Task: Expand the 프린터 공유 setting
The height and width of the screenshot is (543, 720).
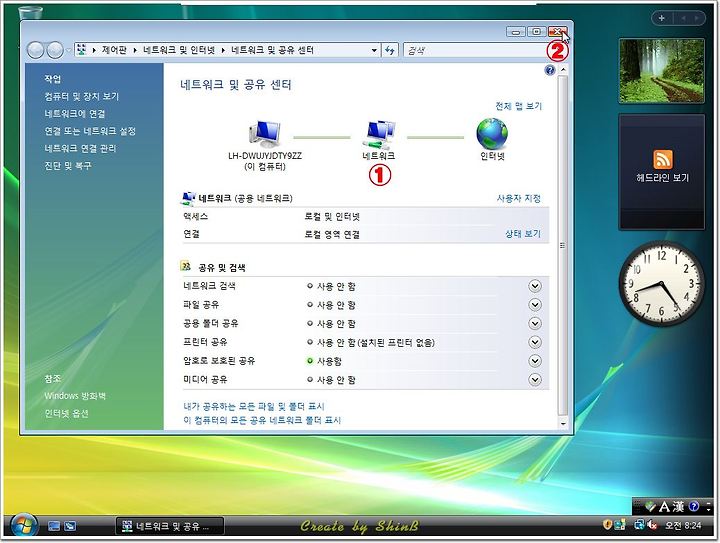Action: coord(534,342)
